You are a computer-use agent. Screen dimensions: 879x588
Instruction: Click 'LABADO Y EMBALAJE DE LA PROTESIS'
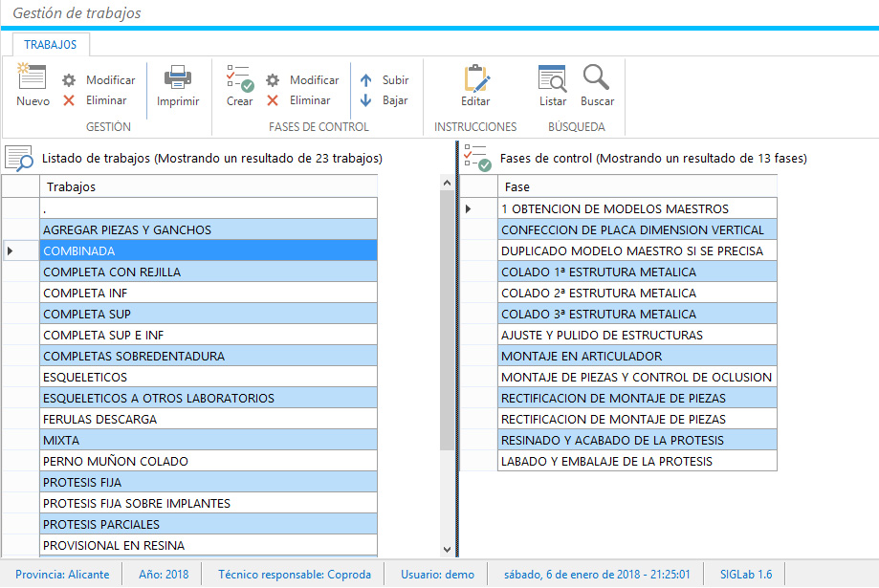(x=637, y=462)
